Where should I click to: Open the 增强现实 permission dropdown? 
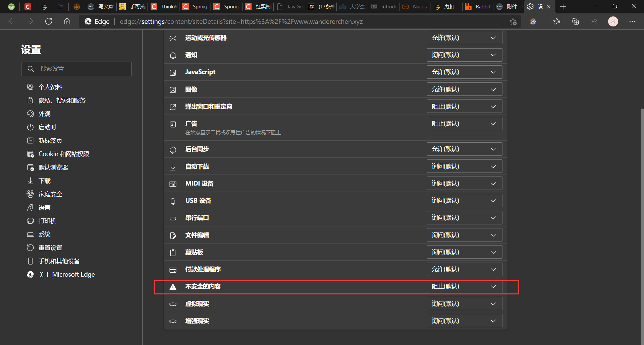coord(464,321)
